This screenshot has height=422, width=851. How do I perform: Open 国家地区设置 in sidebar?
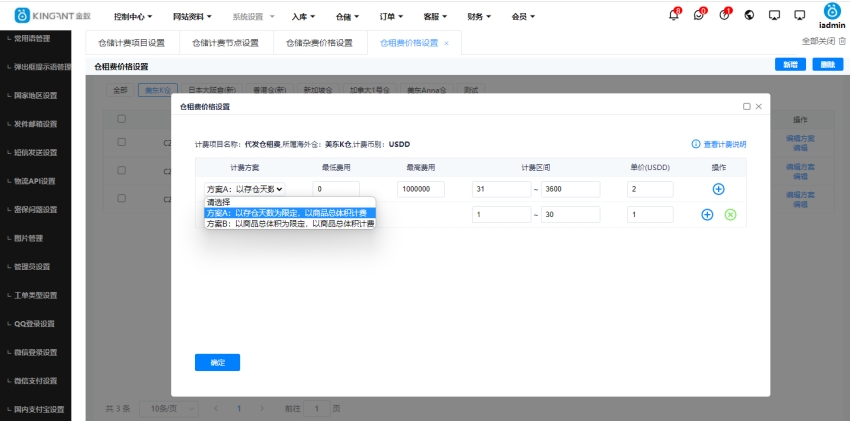point(35,95)
